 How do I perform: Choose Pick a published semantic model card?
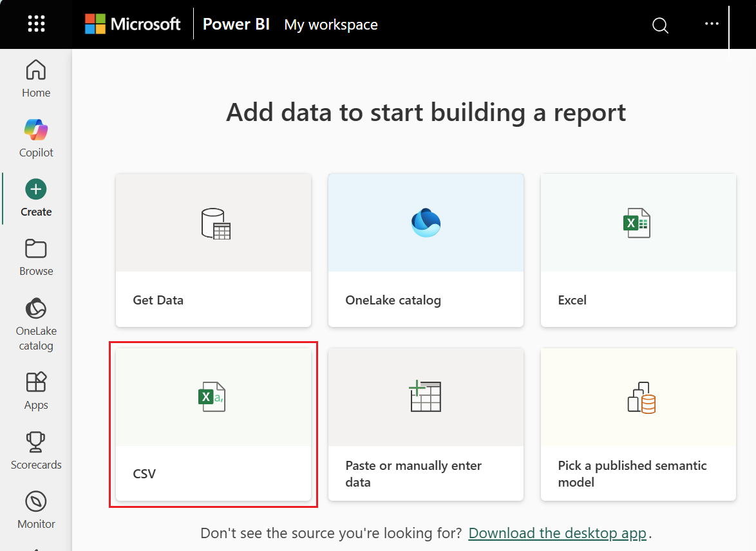pyautogui.click(x=638, y=424)
